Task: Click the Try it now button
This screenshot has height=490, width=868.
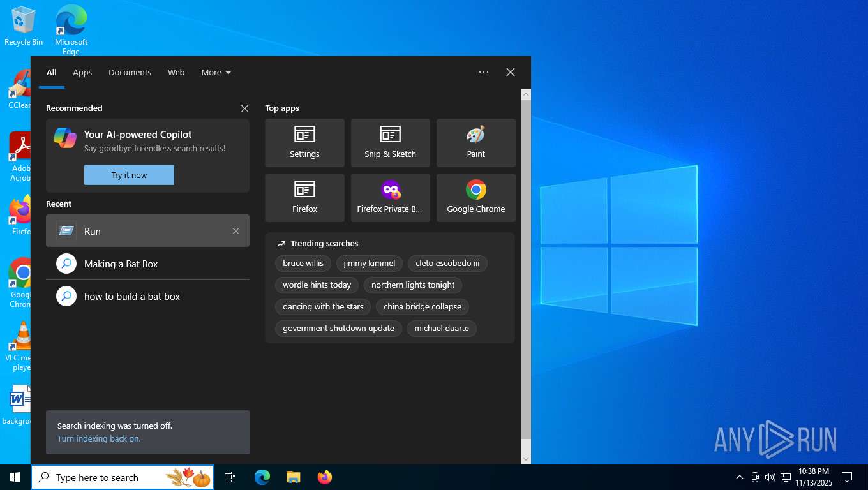Action: [x=129, y=175]
